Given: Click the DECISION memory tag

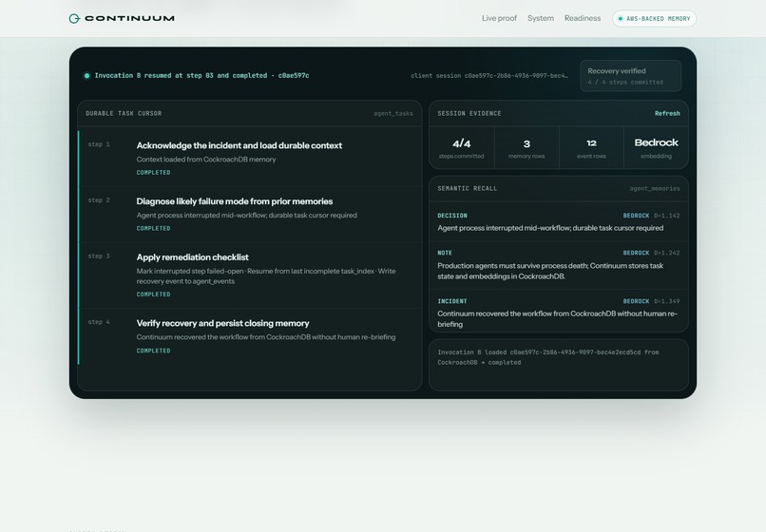Looking at the screenshot, I should click(452, 216).
